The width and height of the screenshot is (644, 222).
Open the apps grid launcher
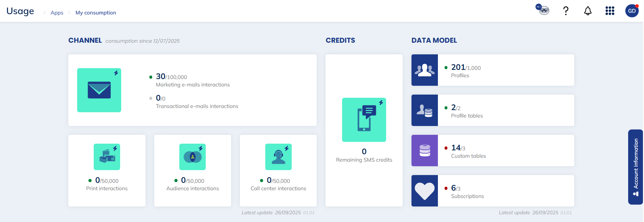click(x=610, y=11)
